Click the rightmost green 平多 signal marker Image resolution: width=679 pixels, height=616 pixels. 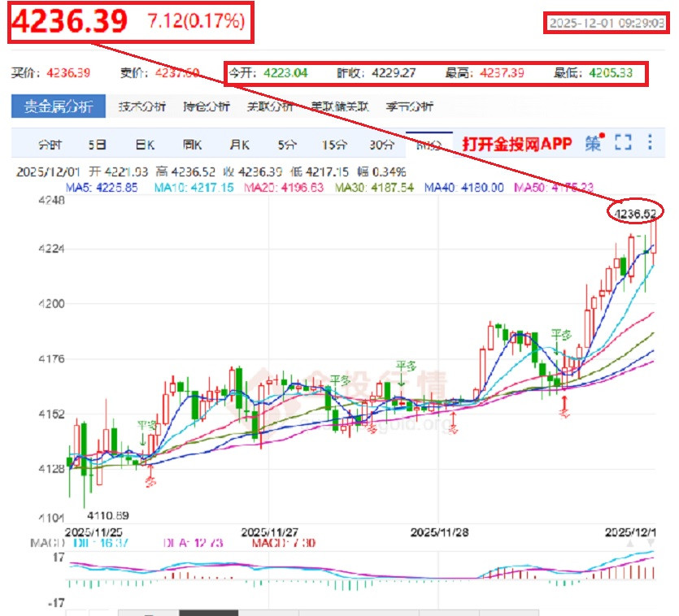(x=562, y=335)
